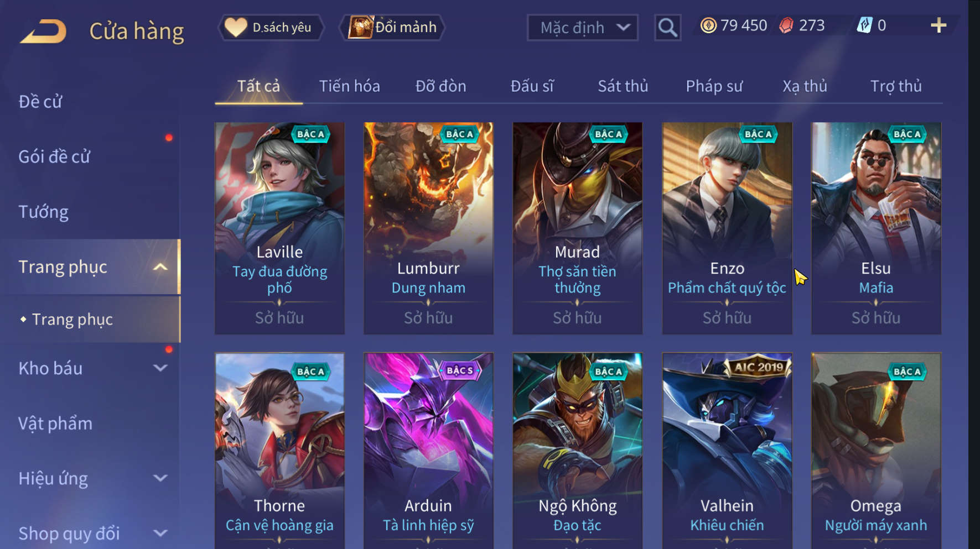Click the gold coin balance icon

tap(708, 25)
